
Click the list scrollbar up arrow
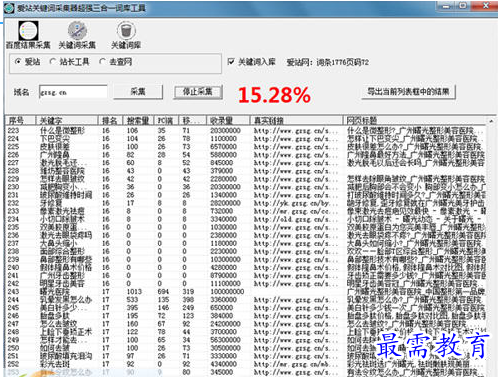491,121
